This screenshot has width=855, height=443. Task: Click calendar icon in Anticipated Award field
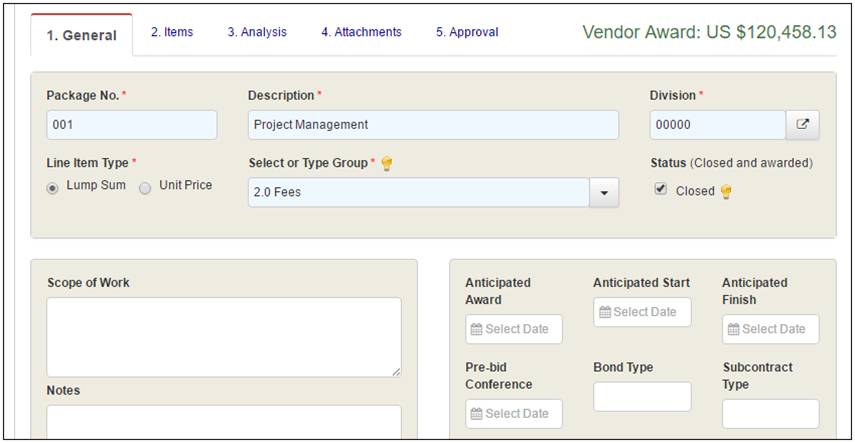coord(477,330)
